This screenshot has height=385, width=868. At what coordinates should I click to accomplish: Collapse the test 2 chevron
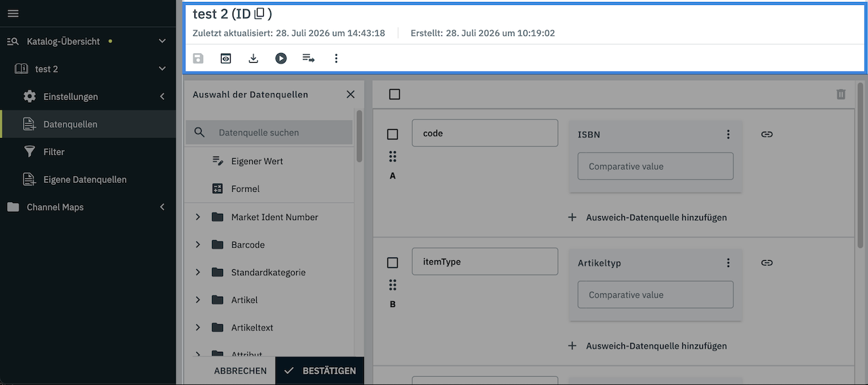tap(162, 69)
